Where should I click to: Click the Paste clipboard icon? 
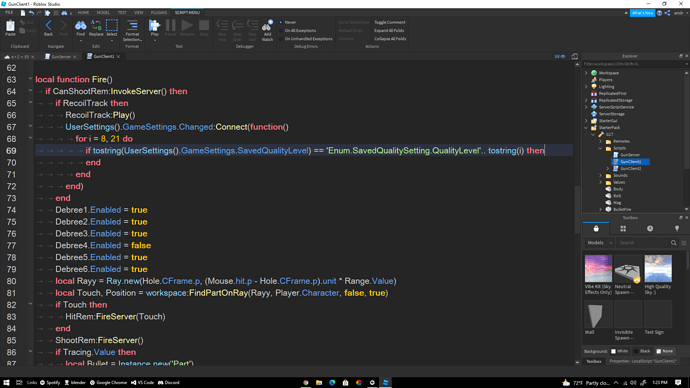pyautogui.click(x=10, y=27)
